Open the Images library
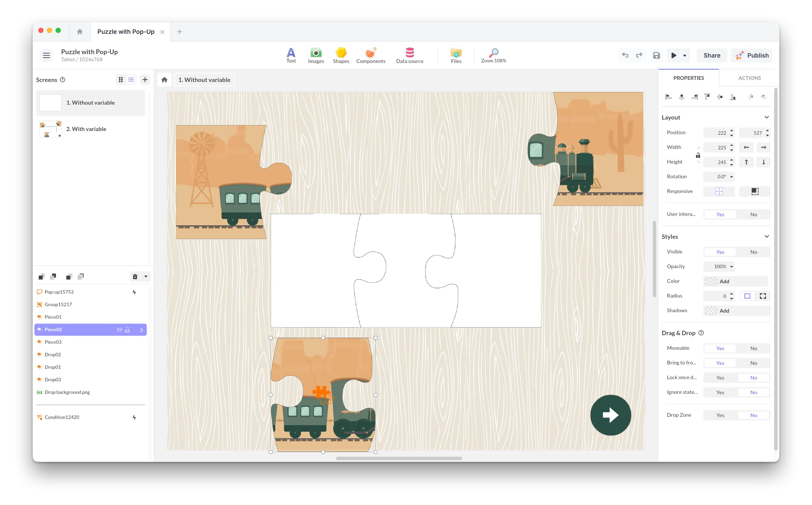812x505 pixels. (316, 55)
